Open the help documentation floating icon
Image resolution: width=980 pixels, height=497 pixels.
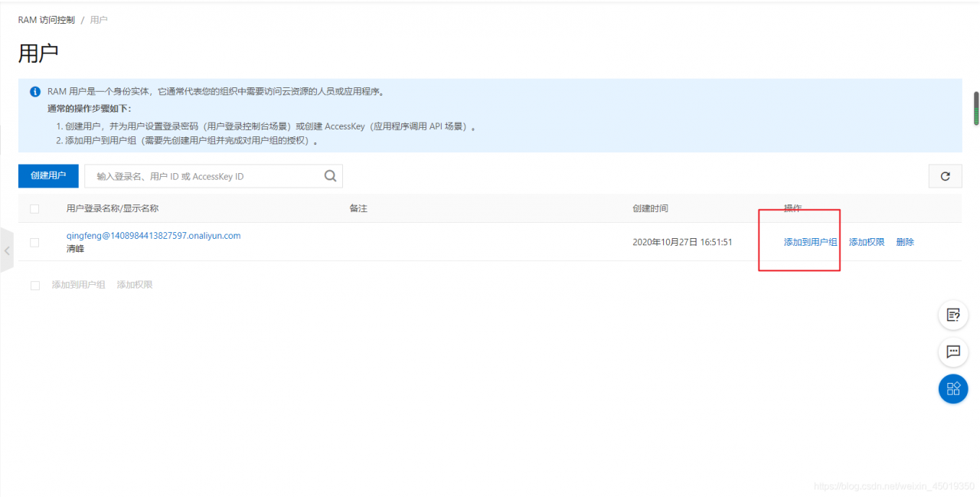pos(952,314)
